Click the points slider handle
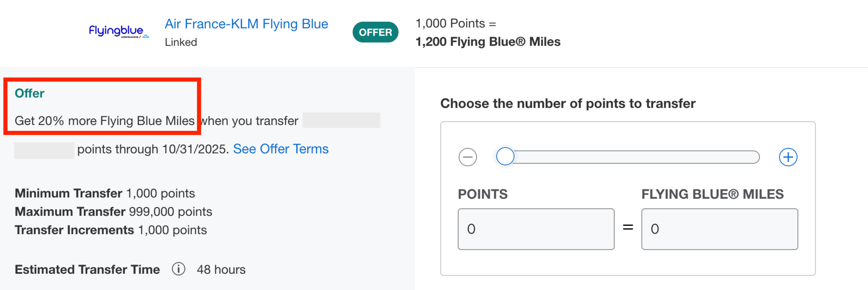The width and height of the screenshot is (868, 290). (x=505, y=157)
